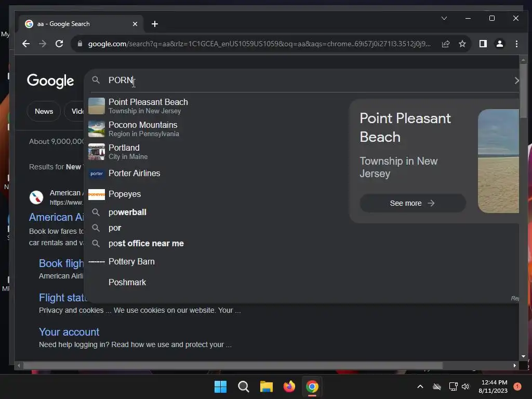The width and height of the screenshot is (532, 399).
Task: Launch Firefox from the taskbar
Action: (x=289, y=387)
